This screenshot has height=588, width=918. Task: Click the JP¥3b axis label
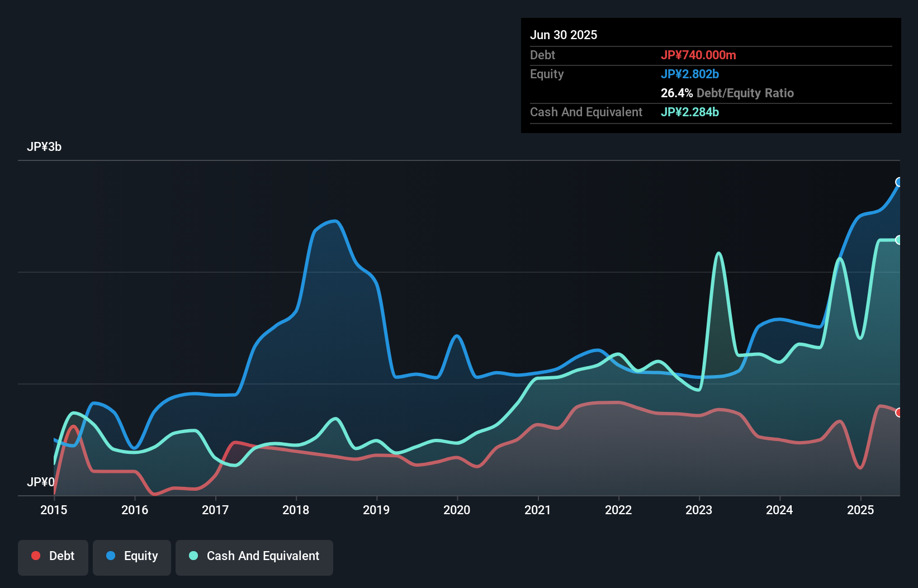pyautogui.click(x=45, y=147)
